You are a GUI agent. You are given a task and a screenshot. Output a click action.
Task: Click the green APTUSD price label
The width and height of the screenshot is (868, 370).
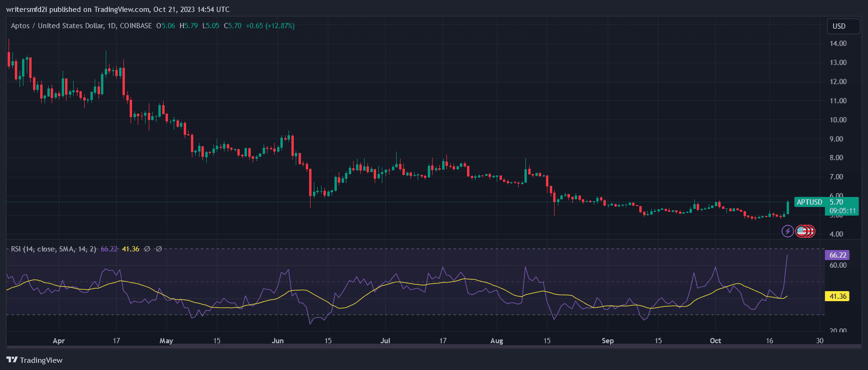(809, 202)
